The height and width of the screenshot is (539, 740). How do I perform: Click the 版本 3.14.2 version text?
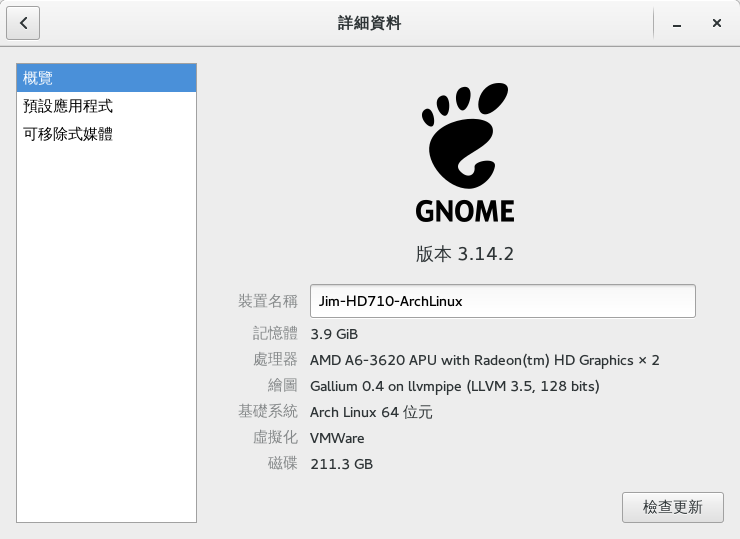[464, 254]
